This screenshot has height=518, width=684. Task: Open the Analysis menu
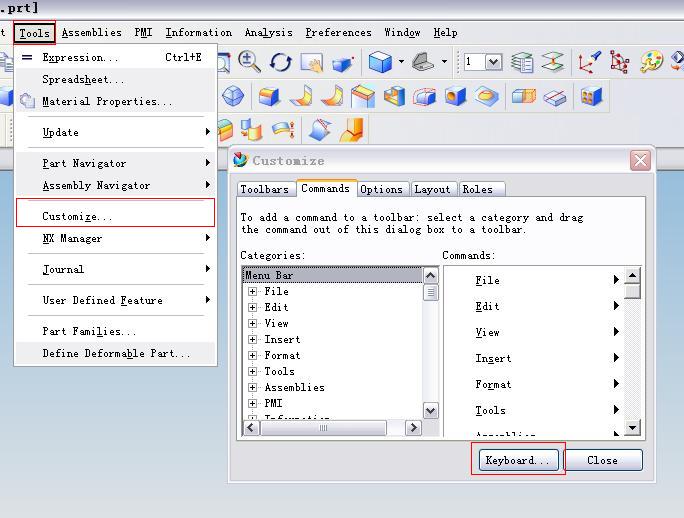coord(268,33)
